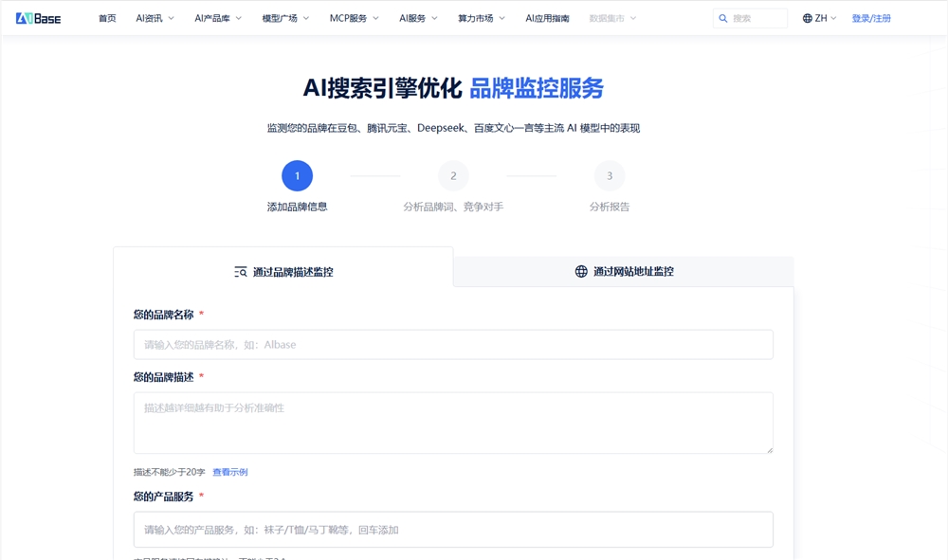Expand the AI资讯 dropdown menu
Image resolution: width=948 pixels, height=560 pixels.
pyautogui.click(x=153, y=17)
